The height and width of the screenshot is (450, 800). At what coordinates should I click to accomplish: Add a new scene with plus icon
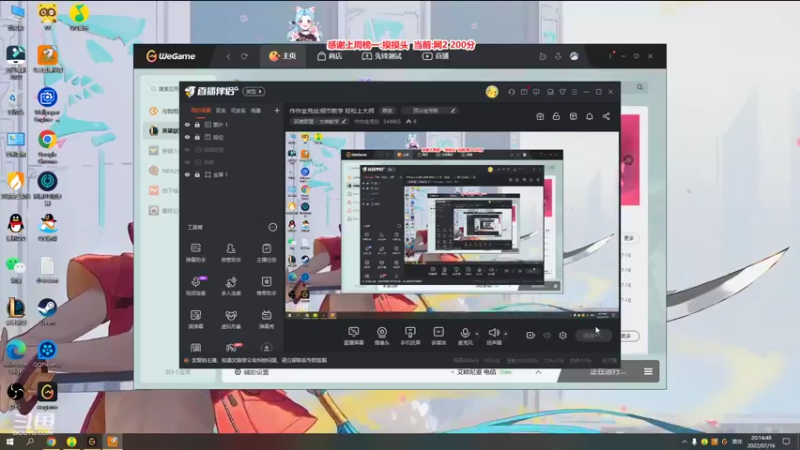pyautogui.click(x=277, y=110)
